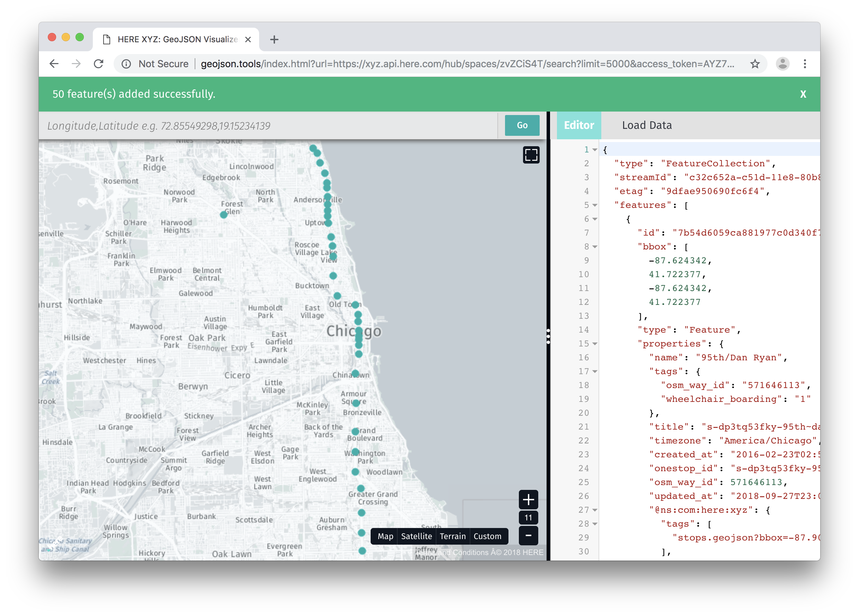The height and width of the screenshot is (616, 859).
Task: Click the zoom in (+) map button
Action: (x=529, y=499)
